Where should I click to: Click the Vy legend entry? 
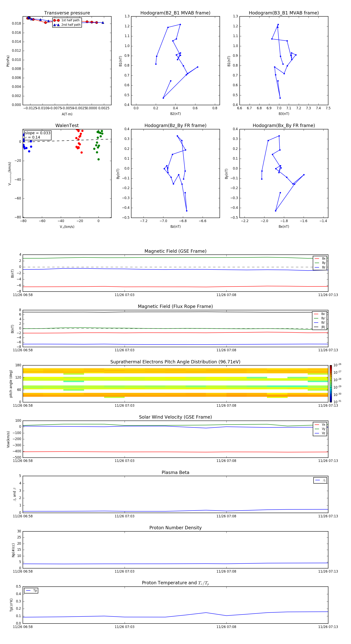coord(320,429)
